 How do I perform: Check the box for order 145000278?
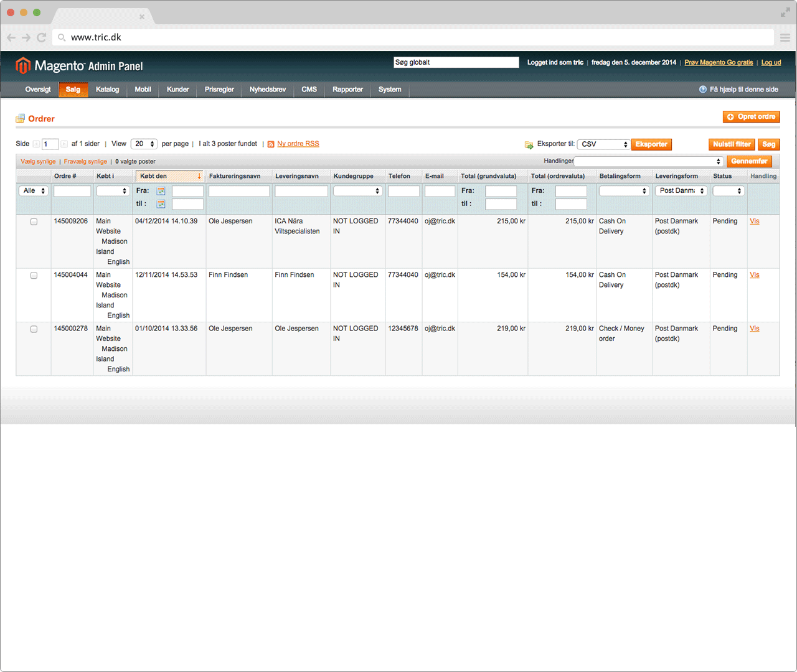click(34, 329)
